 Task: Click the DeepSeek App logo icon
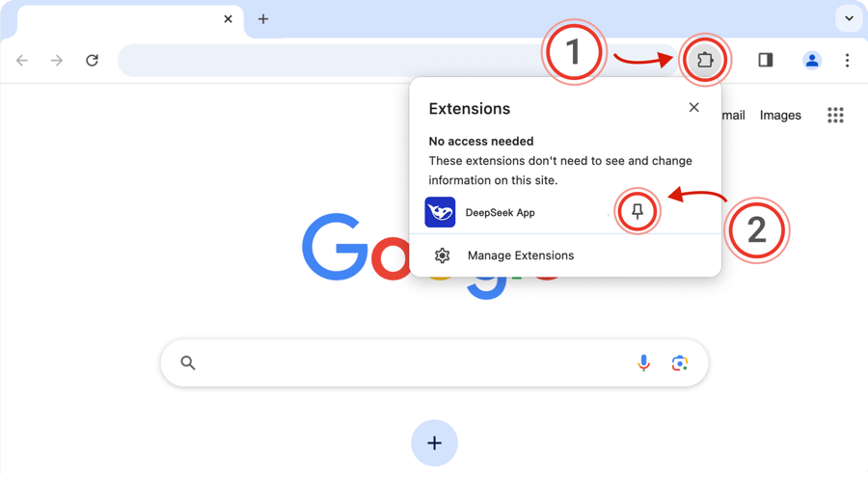pos(440,212)
